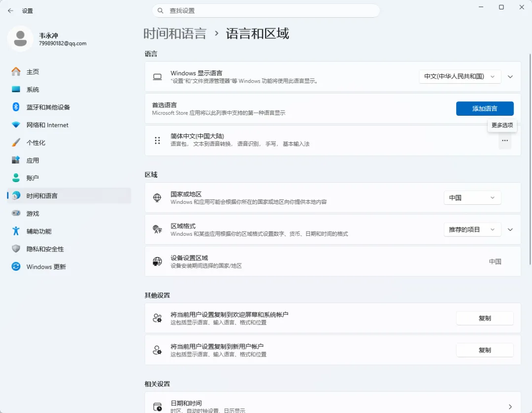Viewport: 532px width, 413px height.
Task: Click the 设备设置区域 globe icon
Action: coord(157,261)
